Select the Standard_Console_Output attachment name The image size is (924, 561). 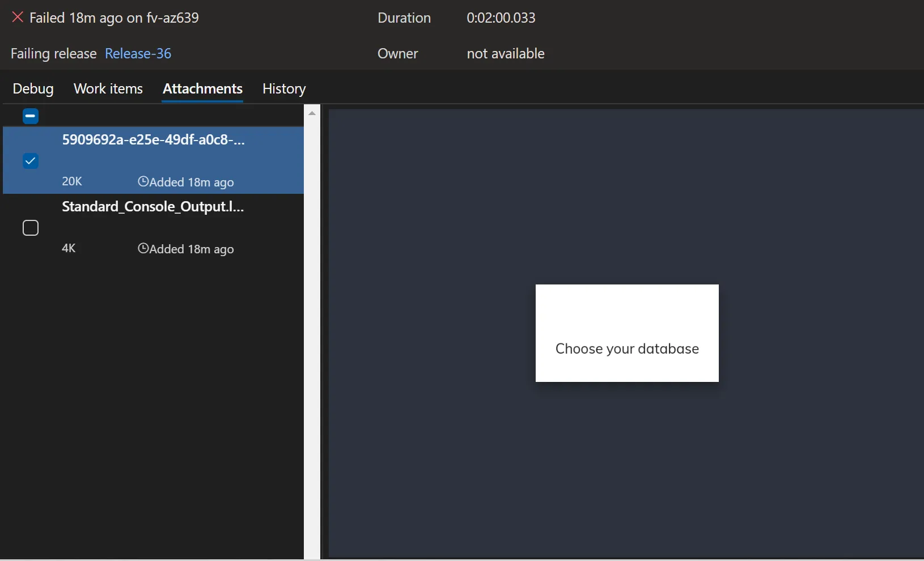pyautogui.click(x=153, y=207)
